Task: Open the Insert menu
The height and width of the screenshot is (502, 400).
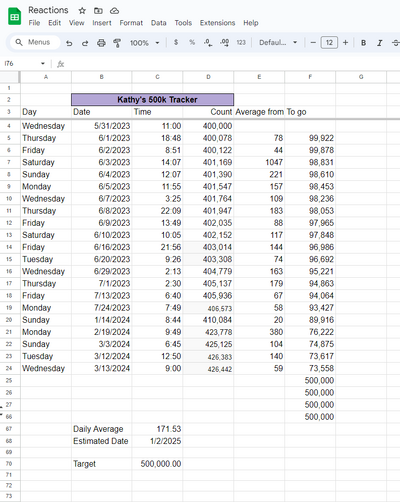Action: [x=102, y=23]
